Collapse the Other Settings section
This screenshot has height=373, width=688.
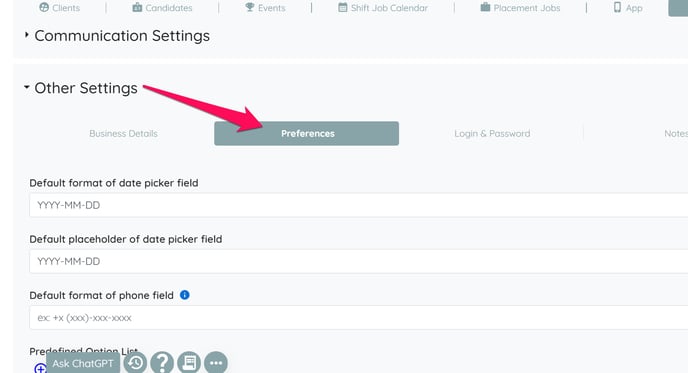point(27,87)
